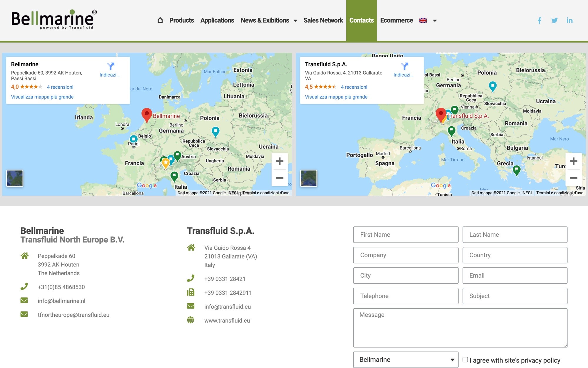Click the www.transfluid.eu website link
588x368 pixels.
227,321
